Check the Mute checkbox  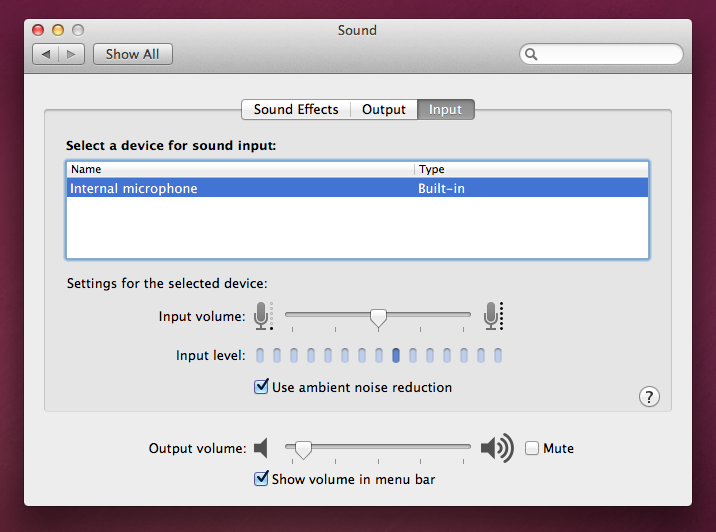pos(532,448)
